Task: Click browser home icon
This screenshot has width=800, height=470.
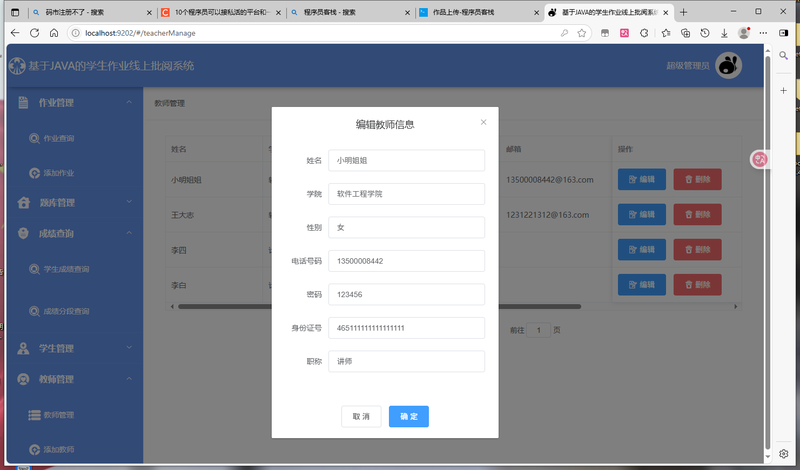Action: click(54, 33)
